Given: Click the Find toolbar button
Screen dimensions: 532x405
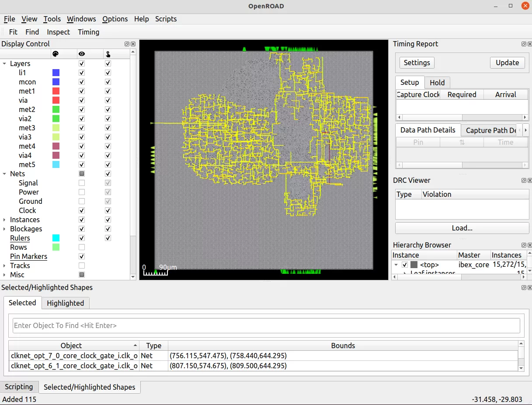Looking at the screenshot, I should 32,32.
